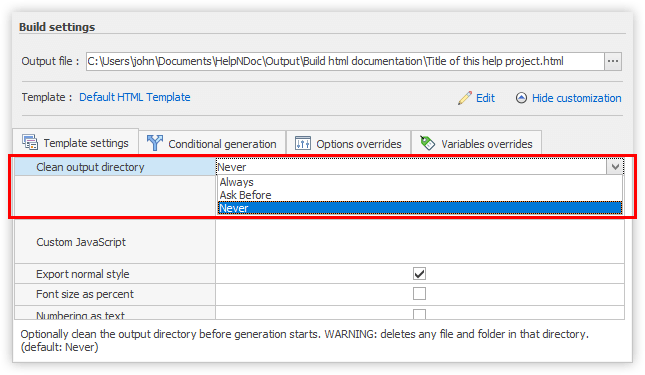The image size is (645, 375).
Task: Click the Edit template link
Action: click(x=485, y=98)
